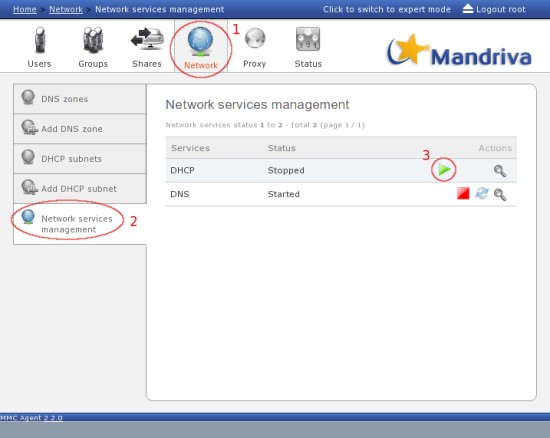The image size is (550, 438).
Task: Start the DHCP service with green play icon
Action: click(444, 169)
